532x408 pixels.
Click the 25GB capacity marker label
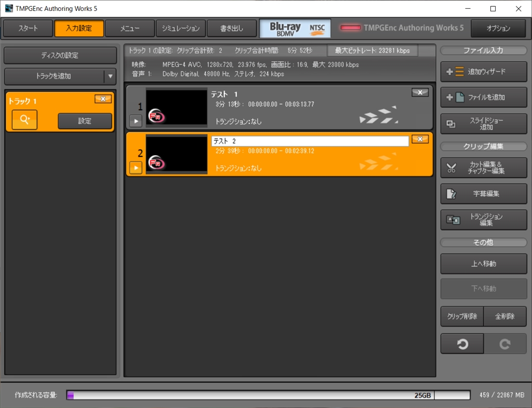(x=422, y=396)
